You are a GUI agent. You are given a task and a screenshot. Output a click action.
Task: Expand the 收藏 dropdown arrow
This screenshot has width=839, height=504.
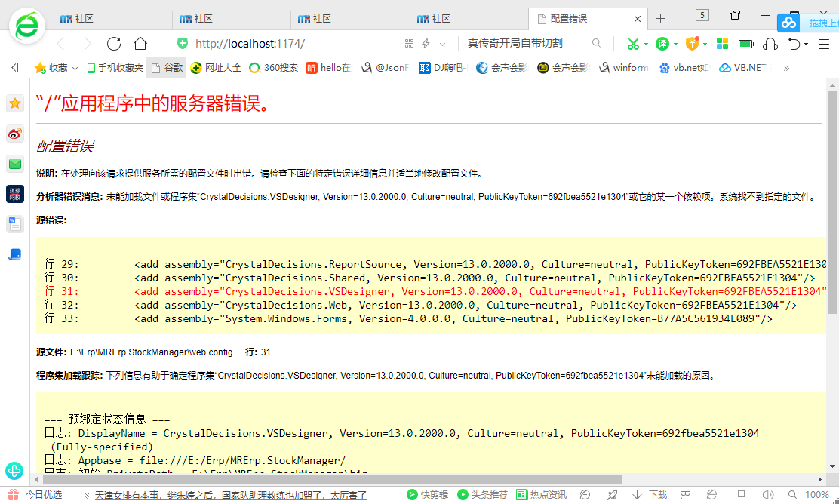click(75, 69)
